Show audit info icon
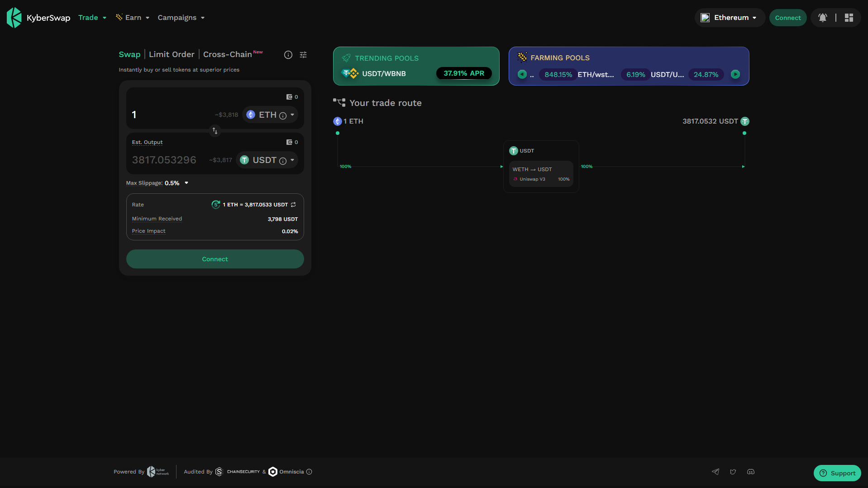 (x=309, y=472)
